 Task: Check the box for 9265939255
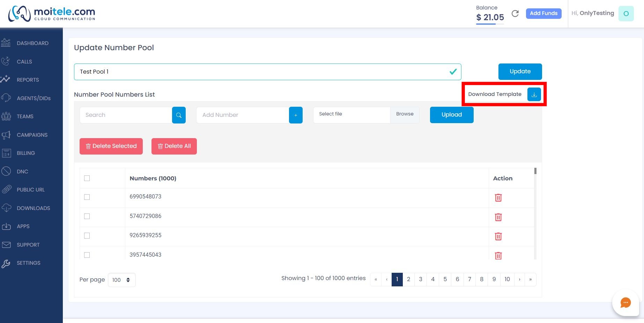point(87,235)
